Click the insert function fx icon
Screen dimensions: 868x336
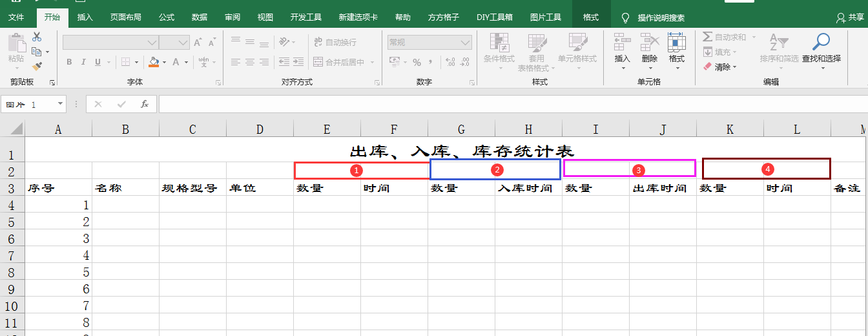click(145, 104)
